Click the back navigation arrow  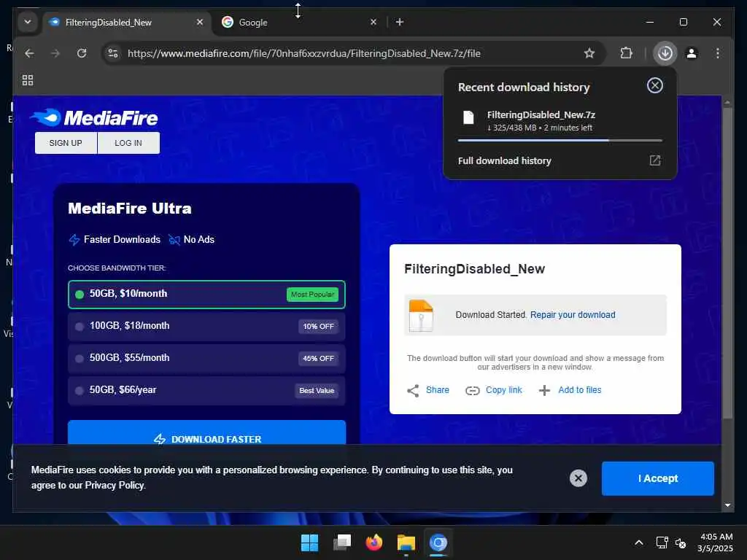coord(29,53)
